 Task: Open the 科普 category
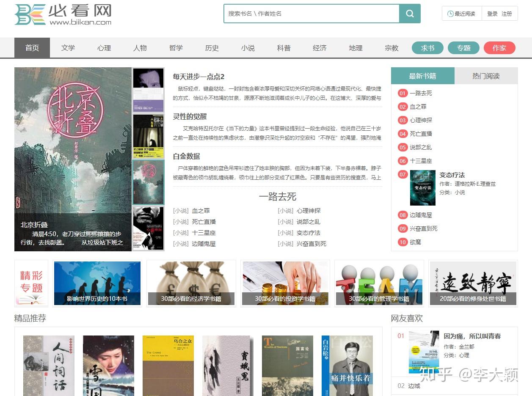point(284,48)
